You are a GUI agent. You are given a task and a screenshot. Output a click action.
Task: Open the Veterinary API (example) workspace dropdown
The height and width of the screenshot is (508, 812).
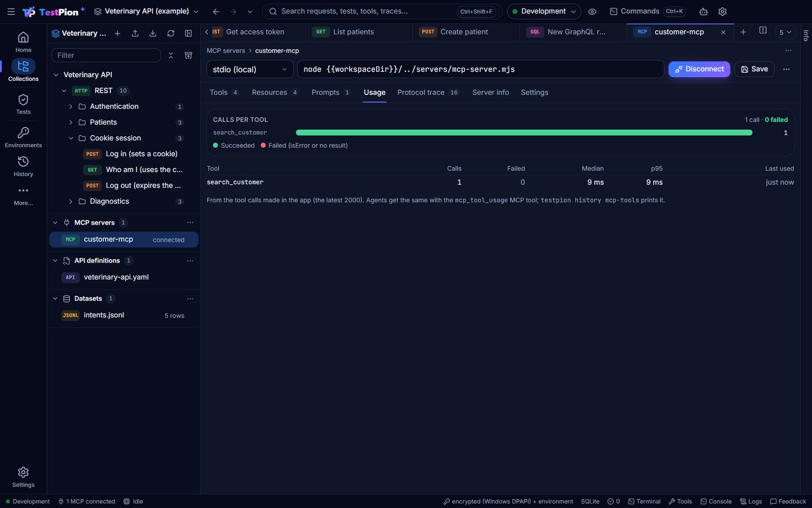[146, 11]
